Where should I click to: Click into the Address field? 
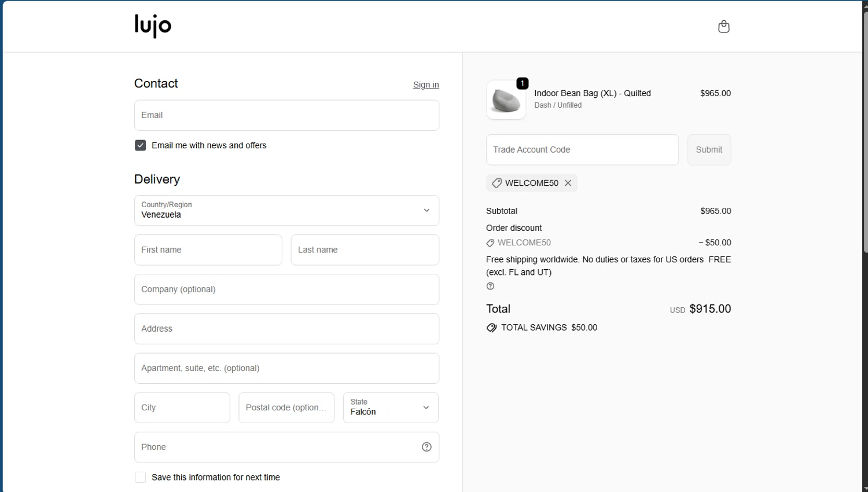coord(286,329)
